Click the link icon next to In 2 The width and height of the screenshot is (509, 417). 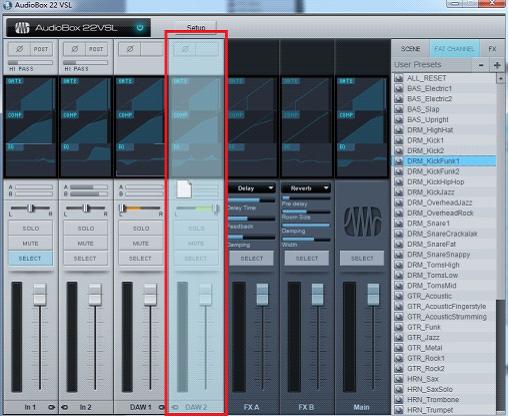pos(65,407)
